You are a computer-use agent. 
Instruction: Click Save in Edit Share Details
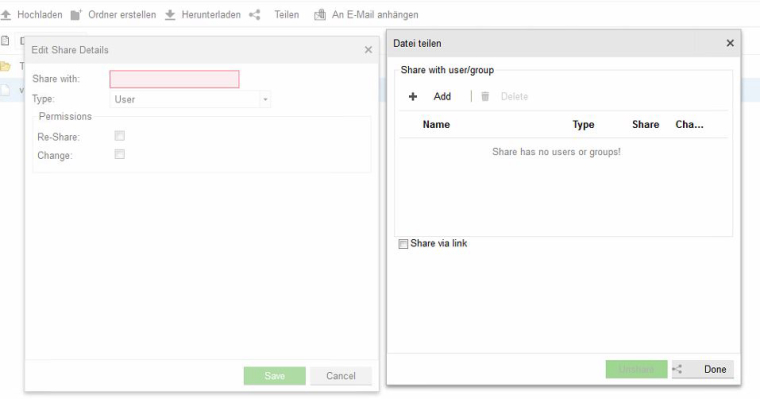click(275, 376)
